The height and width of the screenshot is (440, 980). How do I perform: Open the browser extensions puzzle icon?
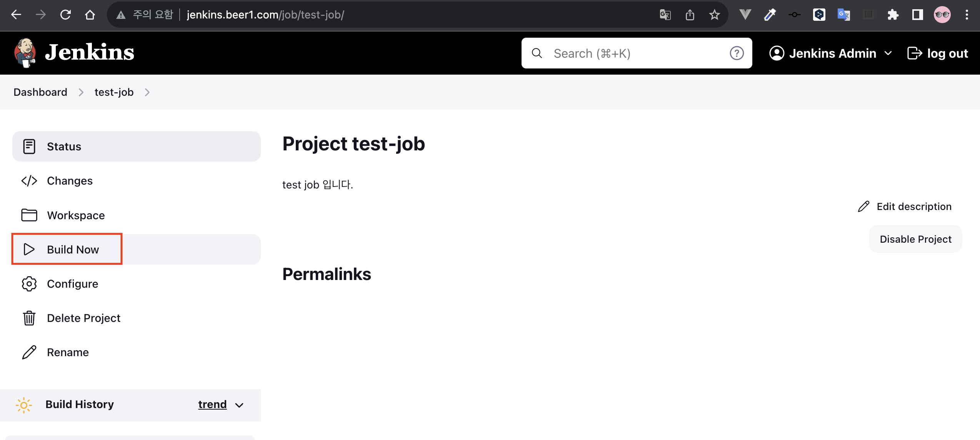pos(893,15)
